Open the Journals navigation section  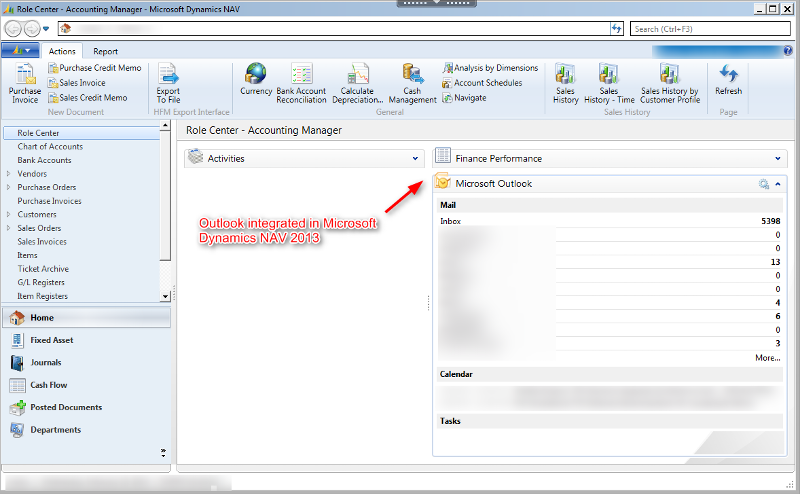pos(86,362)
